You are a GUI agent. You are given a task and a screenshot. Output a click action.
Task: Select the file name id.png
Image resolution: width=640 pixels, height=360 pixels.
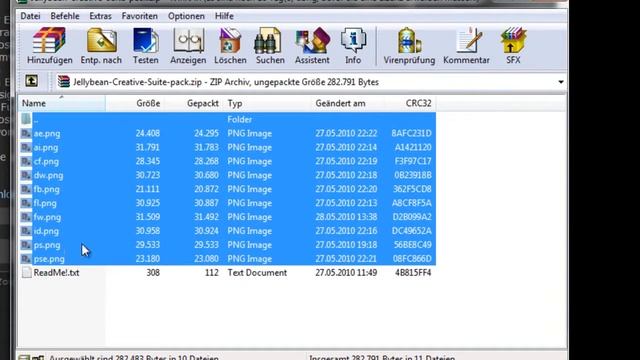click(x=46, y=231)
